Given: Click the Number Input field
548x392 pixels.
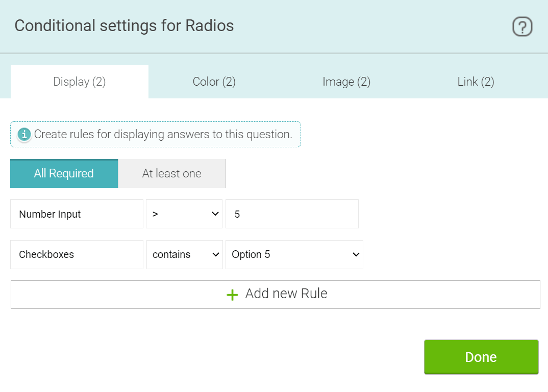Looking at the screenshot, I should (77, 214).
